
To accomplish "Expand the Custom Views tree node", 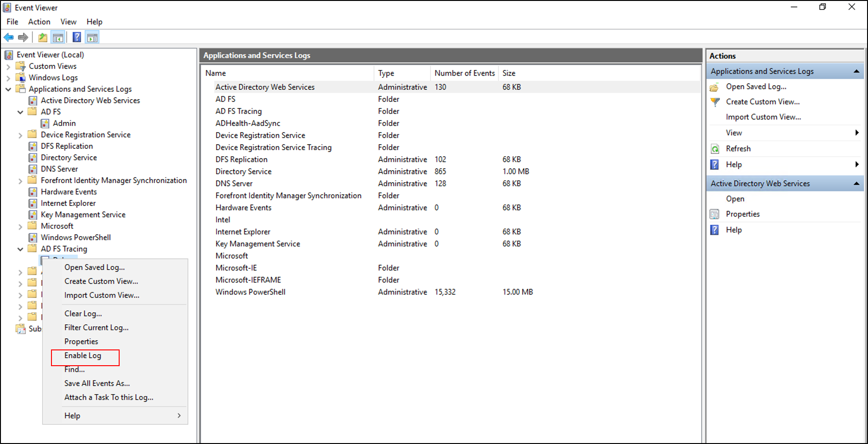I will point(9,66).
